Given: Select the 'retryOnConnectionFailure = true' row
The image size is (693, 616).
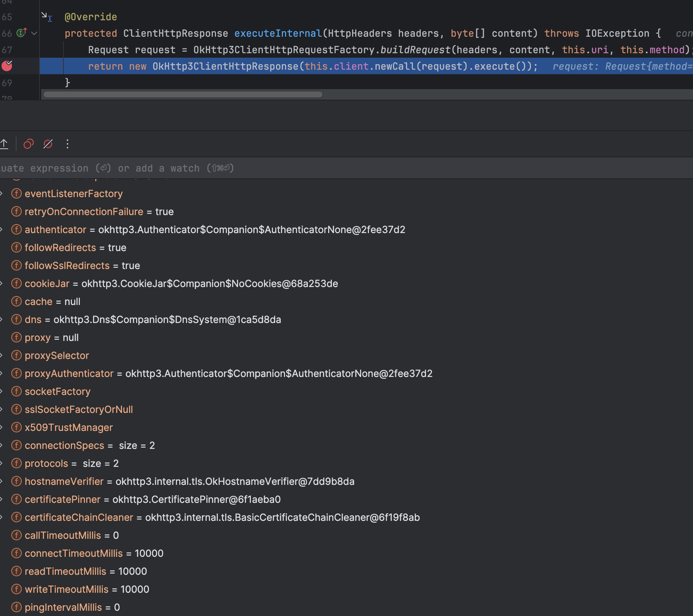Looking at the screenshot, I should 346,212.
